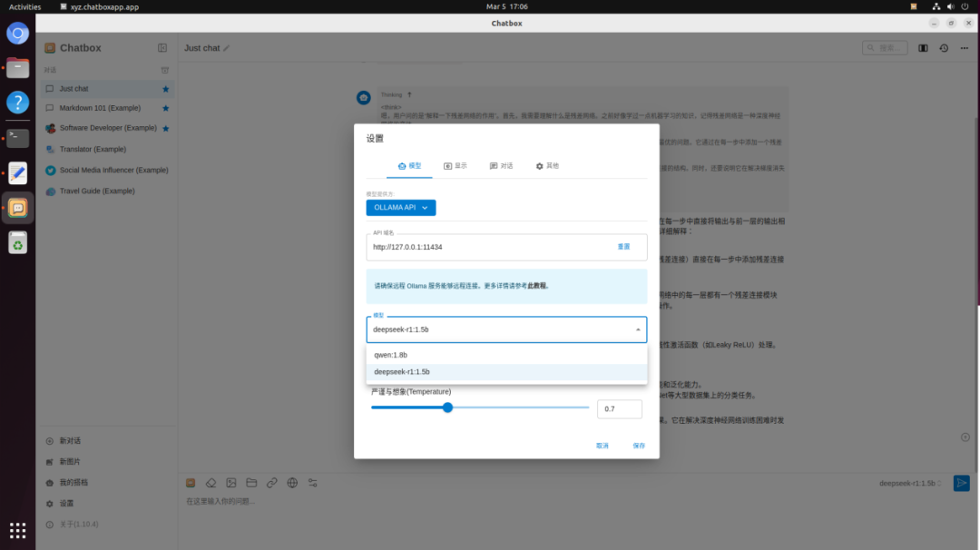Screen dimensions: 980x550
Task: Select deepseek-r1:1.5b from the model list
Action: coord(506,372)
